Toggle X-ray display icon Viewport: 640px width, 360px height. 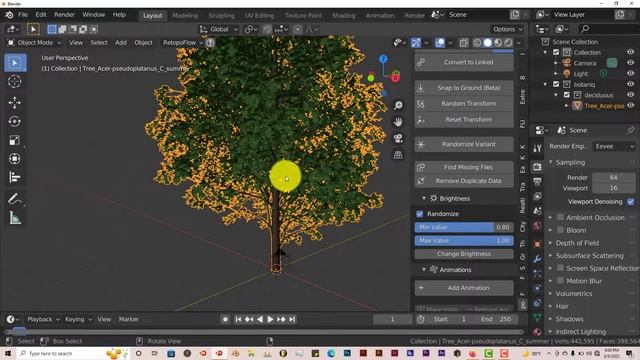click(x=464, y=42)
